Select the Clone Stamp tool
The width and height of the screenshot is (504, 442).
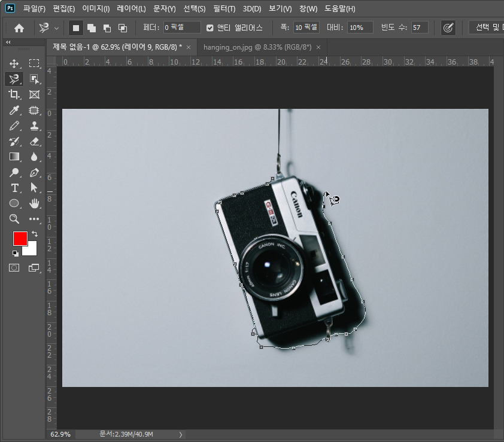pos(34,126)
